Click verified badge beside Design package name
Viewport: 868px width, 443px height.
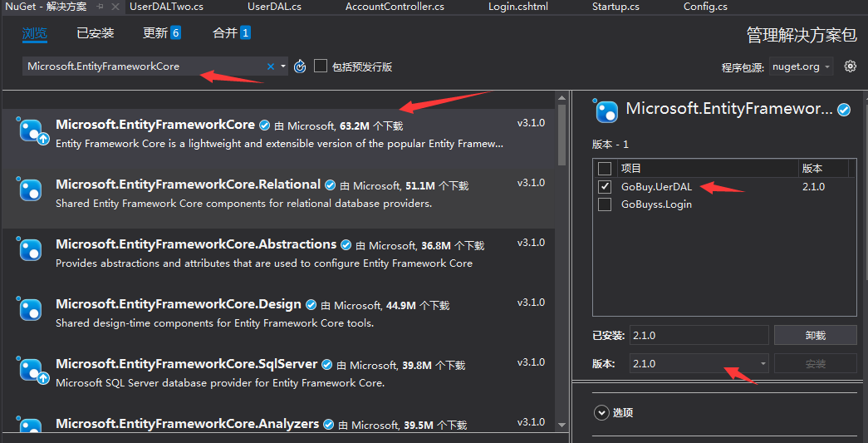point(311,304)
